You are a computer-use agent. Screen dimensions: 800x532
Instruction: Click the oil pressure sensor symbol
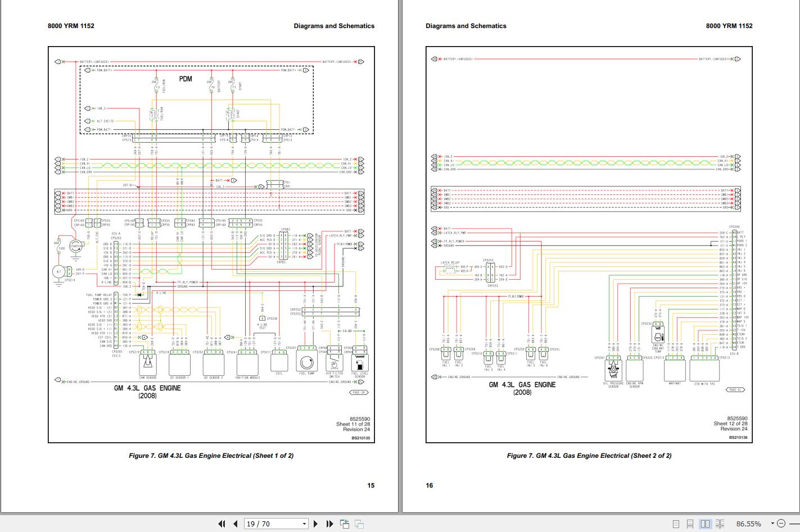(x=613, y=370)
